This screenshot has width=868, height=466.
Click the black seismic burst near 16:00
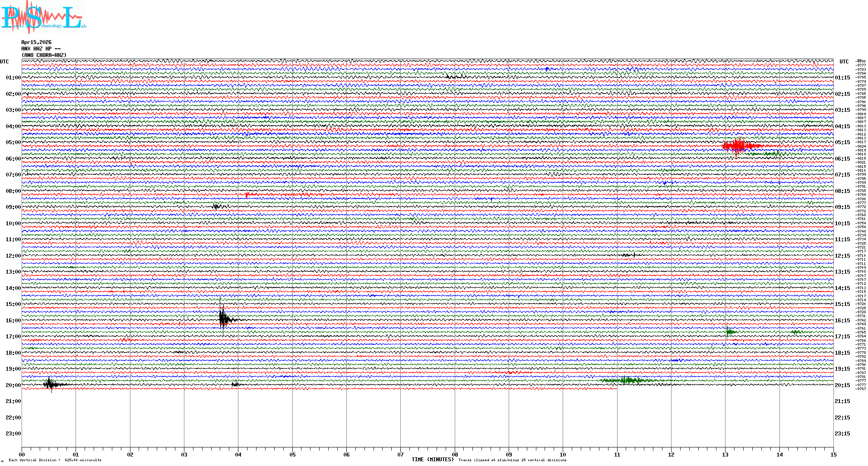pos(223,319)
